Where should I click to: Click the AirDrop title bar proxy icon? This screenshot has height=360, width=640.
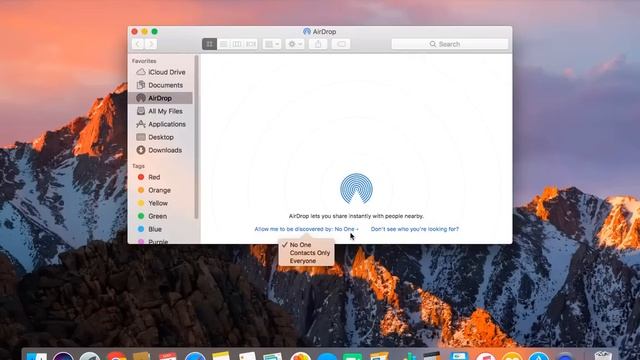tap(307, 31)
